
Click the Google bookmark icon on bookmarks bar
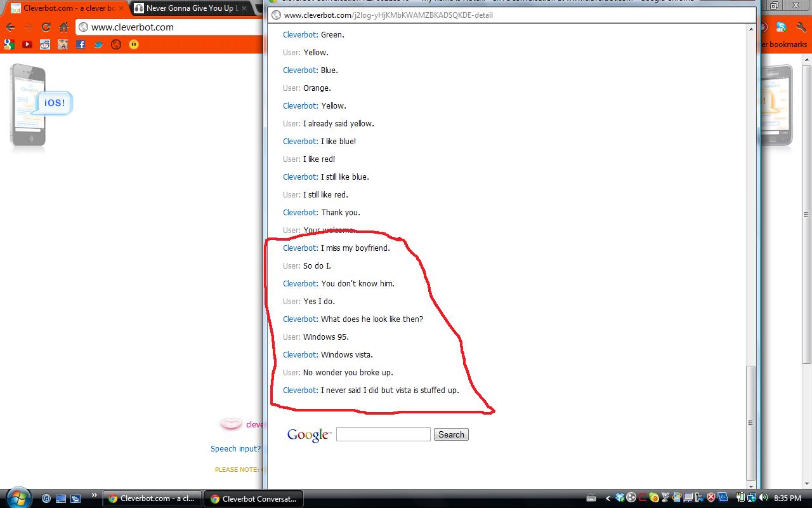[9, 44]
